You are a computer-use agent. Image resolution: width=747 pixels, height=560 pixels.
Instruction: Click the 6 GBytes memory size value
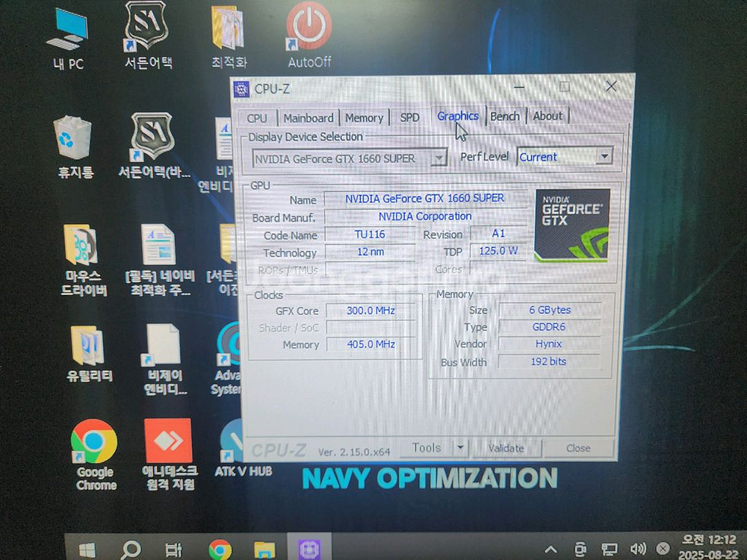549,310
